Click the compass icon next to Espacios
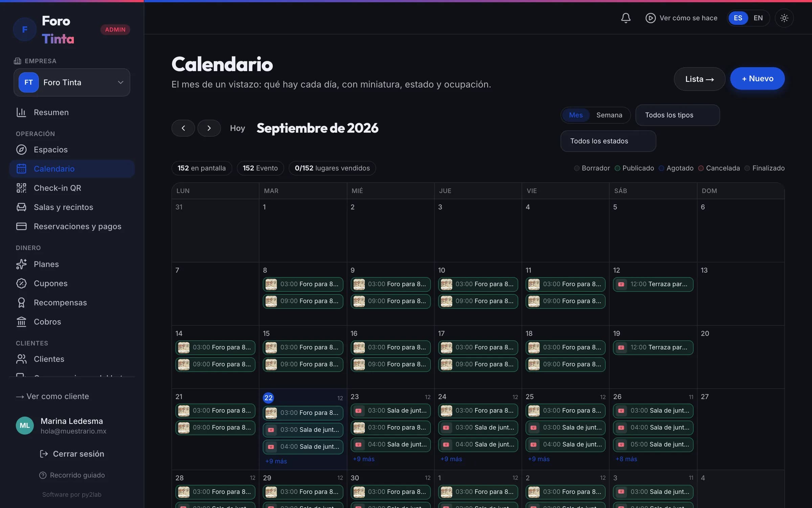The width and height of the screenshot is (812, 508). pos(21,149)
